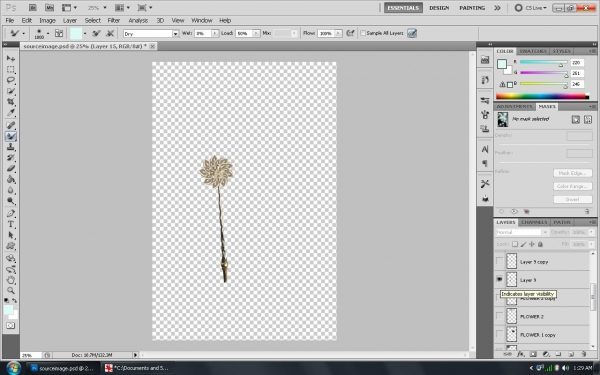
Task: Switch to the Channels tab
Action: pyautogui.click(x=534, y=222)
